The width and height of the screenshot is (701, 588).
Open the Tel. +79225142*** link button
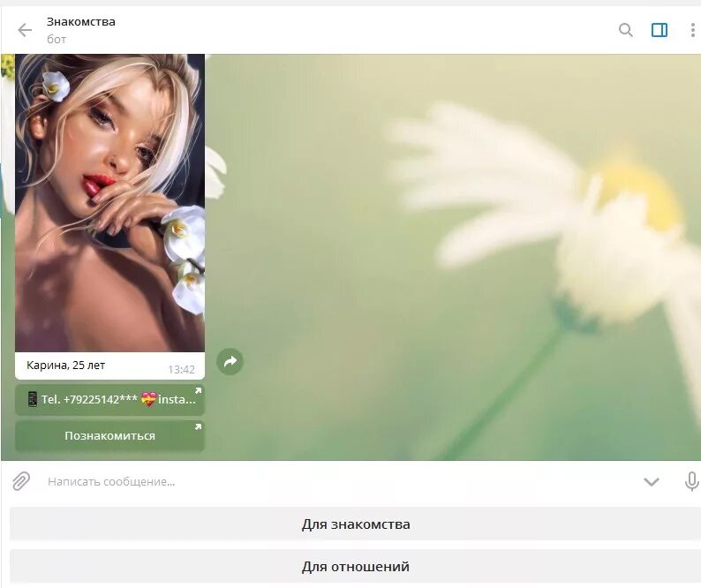coord(110,399)
